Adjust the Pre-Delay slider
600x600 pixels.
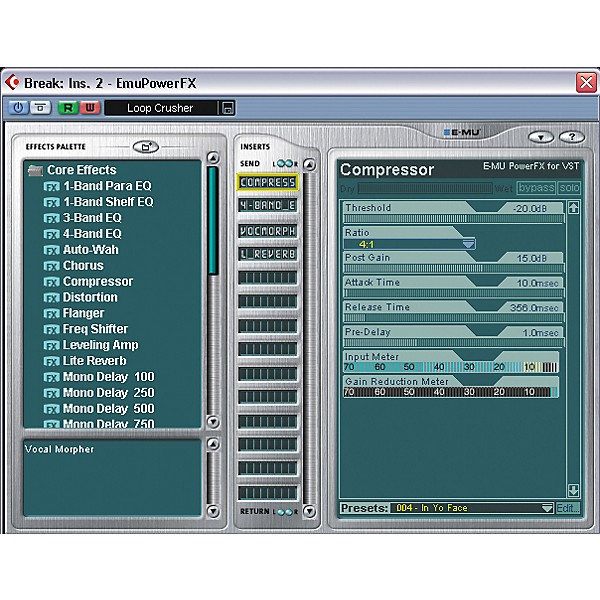tap(454, 342)
